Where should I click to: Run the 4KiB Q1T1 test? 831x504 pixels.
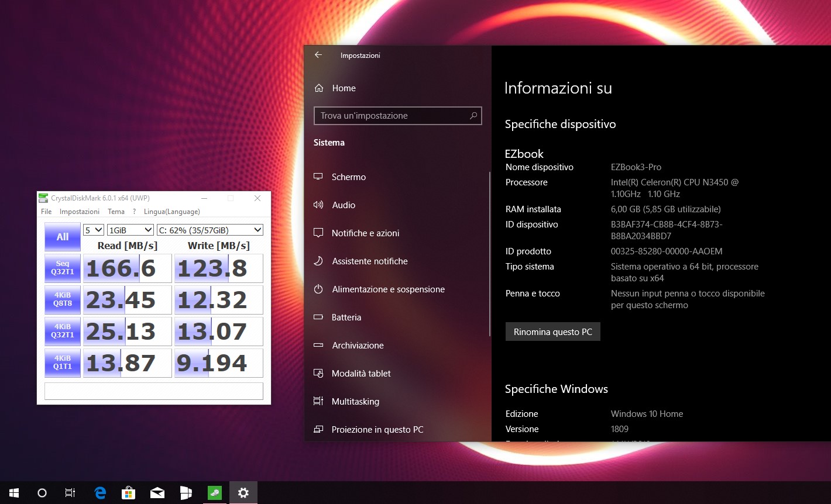click(x=63, y=363)
